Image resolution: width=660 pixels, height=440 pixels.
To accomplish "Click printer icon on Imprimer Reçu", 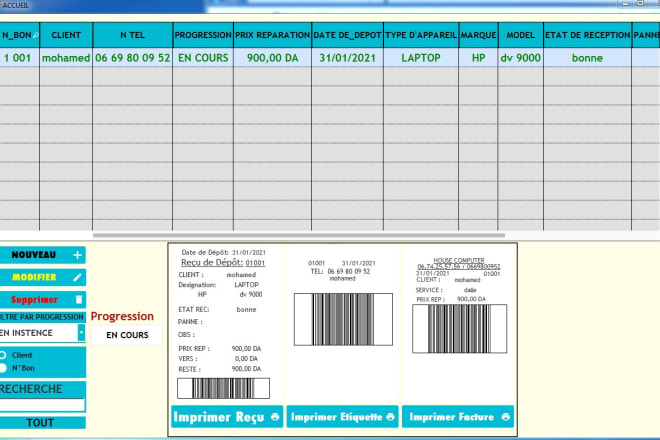I will 274,416.
